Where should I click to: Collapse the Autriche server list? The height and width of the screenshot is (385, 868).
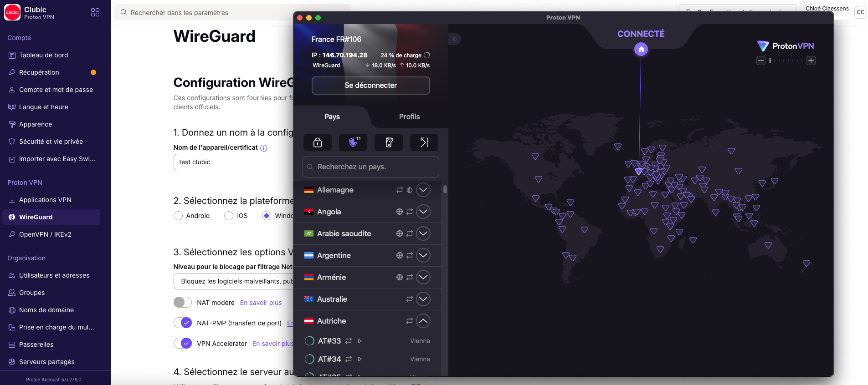[423, 321]
